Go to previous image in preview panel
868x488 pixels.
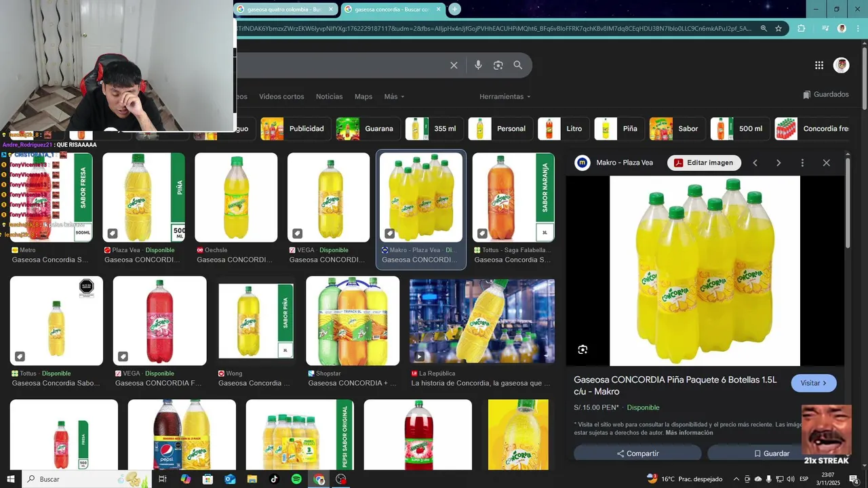[755, 163]
